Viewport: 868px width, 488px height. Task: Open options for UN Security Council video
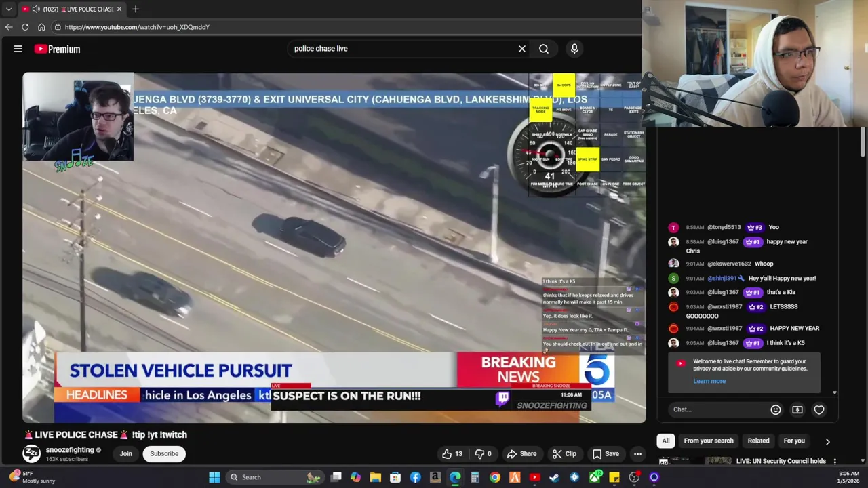tap(835, 462)
